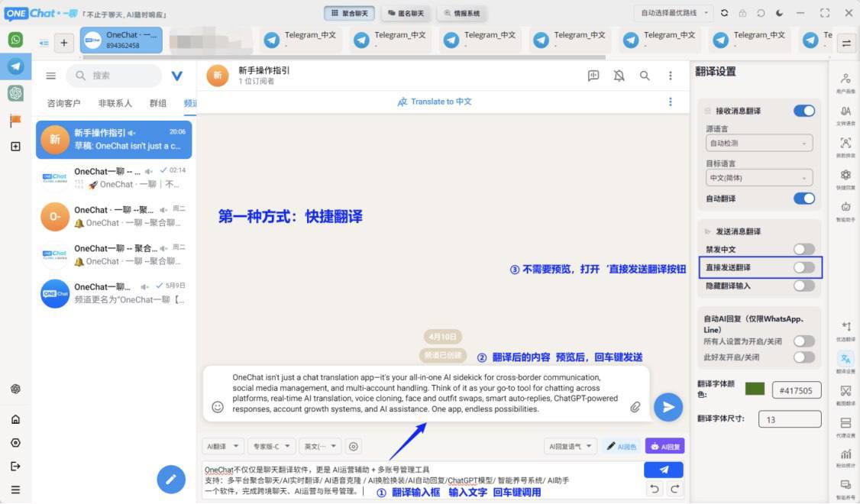Select 群组 folder tab

(x=158, y=103)
